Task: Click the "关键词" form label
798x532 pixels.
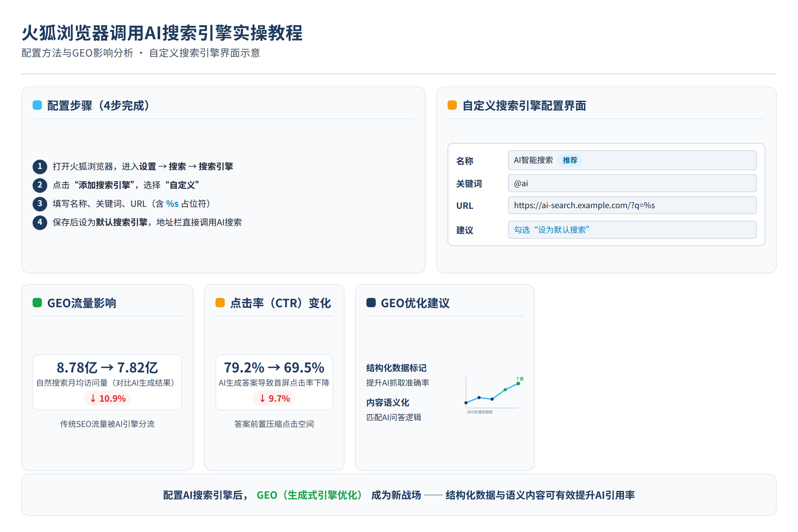Action: pyautogui.click(x=469, y=184)
